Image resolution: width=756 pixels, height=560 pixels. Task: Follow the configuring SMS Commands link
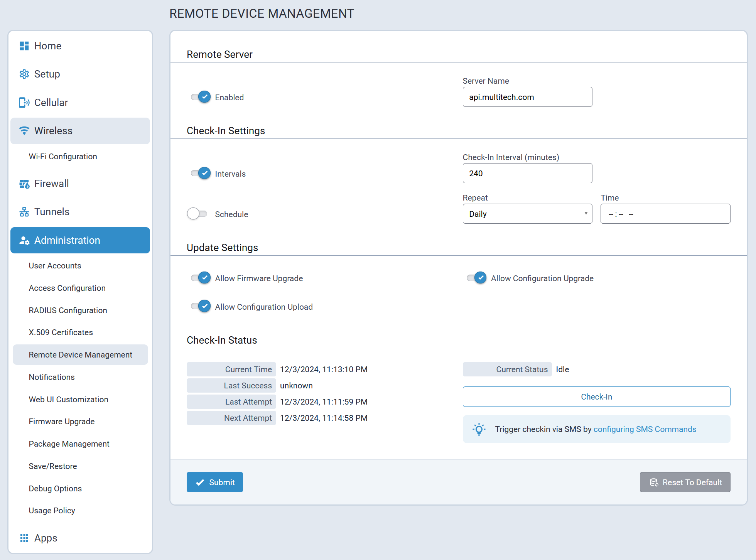tap(645, 429)
